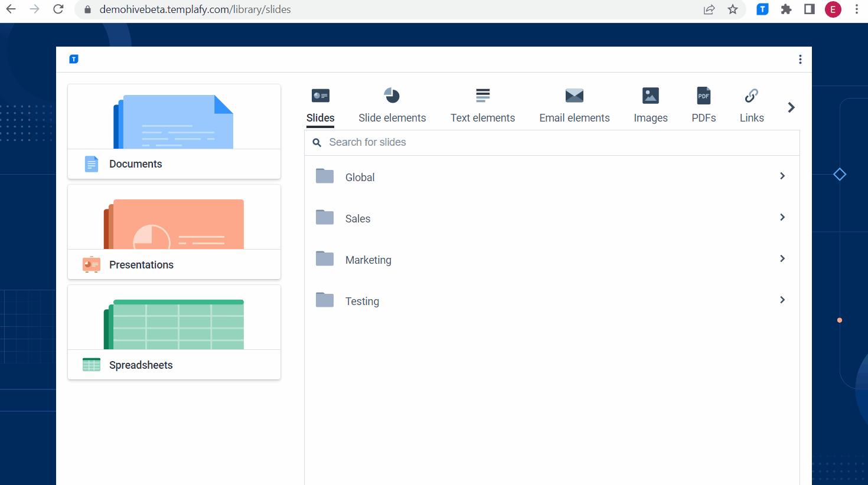868x485 pixels.
Task: Expand the Global folder chevron
Action: tap(782, 176)
